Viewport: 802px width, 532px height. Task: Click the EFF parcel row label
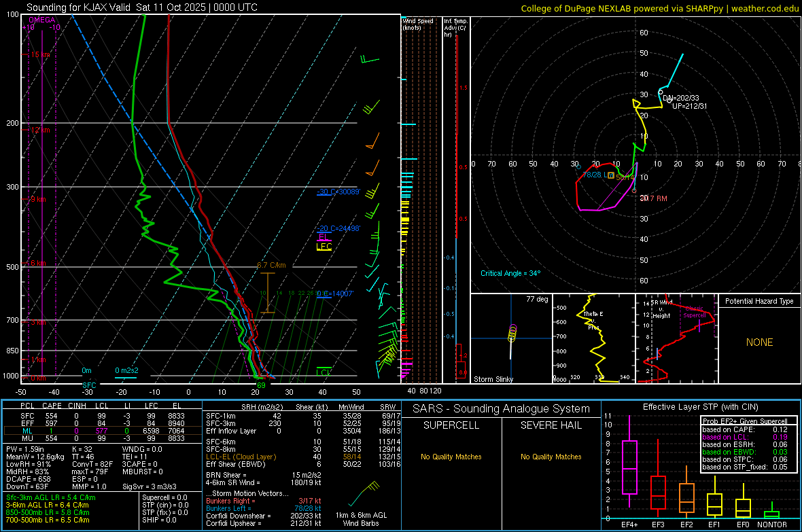[x=27, y=423]
